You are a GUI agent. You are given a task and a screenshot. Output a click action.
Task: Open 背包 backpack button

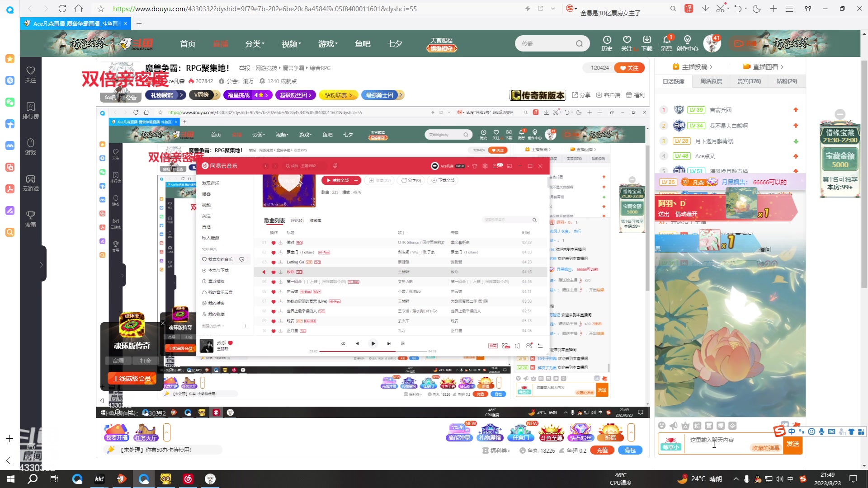(630, 450)
